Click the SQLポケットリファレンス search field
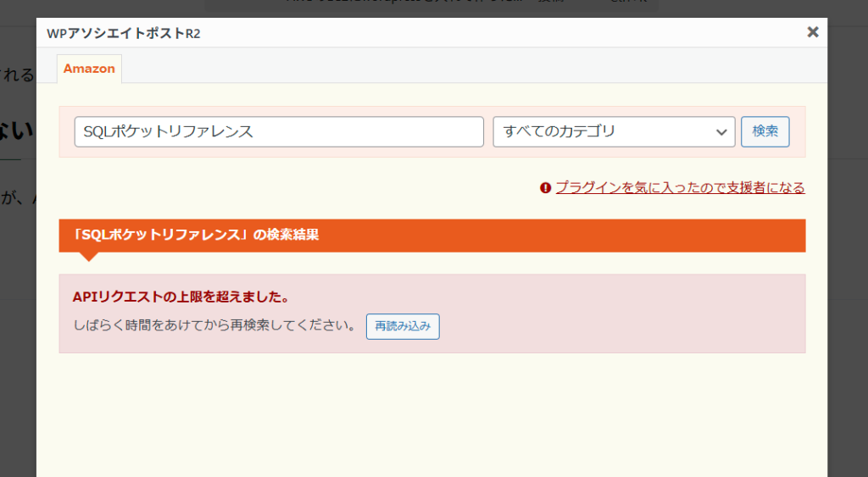This screenshot has height=477, width=868. [279, 131]
